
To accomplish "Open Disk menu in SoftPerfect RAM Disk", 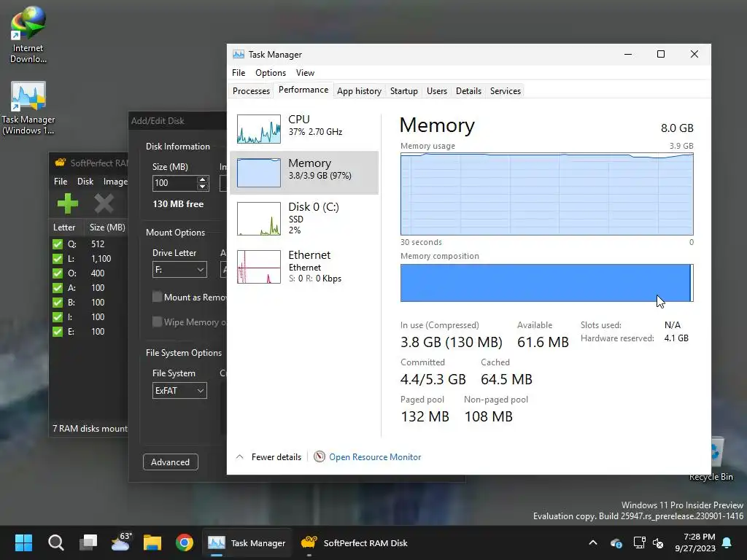I will click(x=85, y=182).
